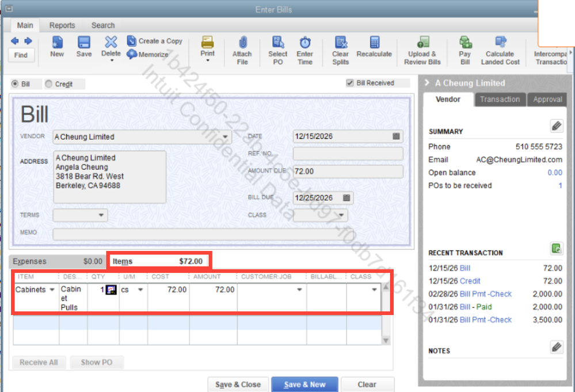Open the Expenses tab
The image size is (575, 392).
click(58, 261)
